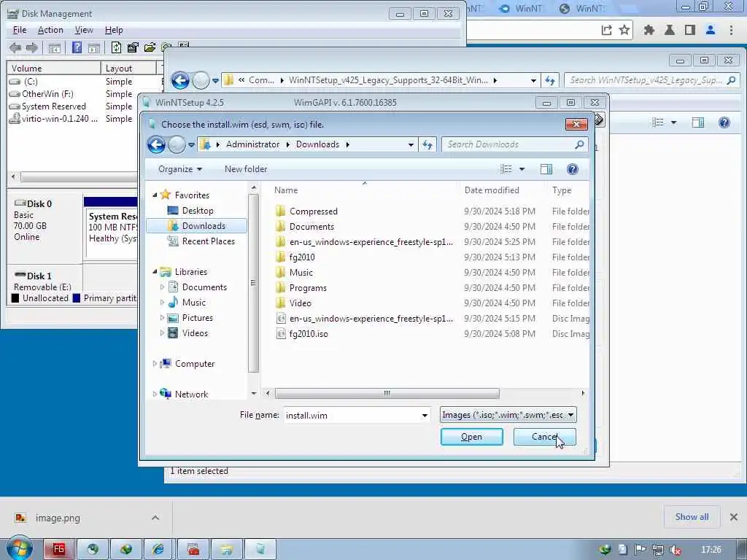Open the help icon in file dialog toolbar
This screenshot has height=560, width=747.
572,169
